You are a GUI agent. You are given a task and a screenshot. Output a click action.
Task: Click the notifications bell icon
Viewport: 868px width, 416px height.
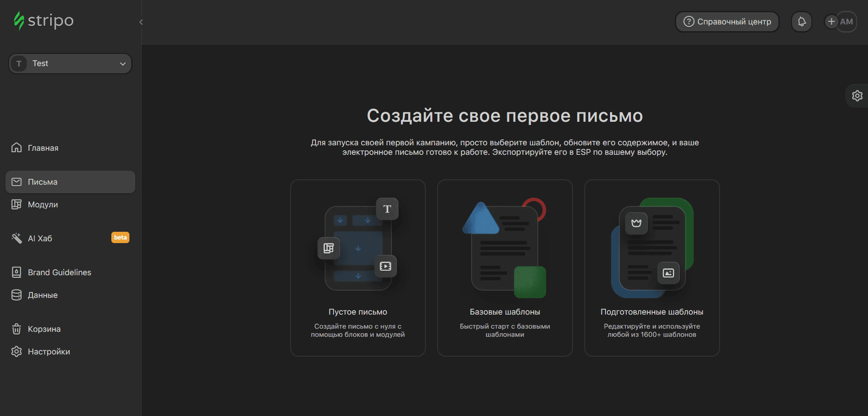tap(801, 22)
